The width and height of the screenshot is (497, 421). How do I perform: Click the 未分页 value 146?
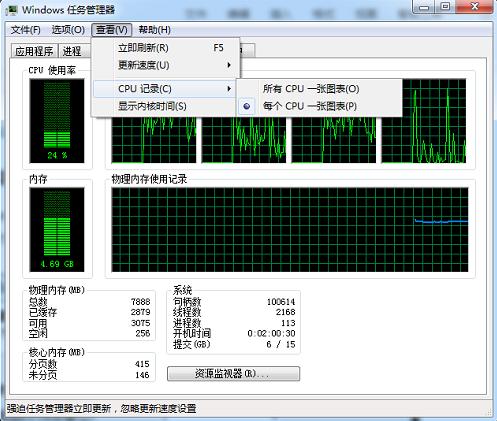[x=142, y=375]
